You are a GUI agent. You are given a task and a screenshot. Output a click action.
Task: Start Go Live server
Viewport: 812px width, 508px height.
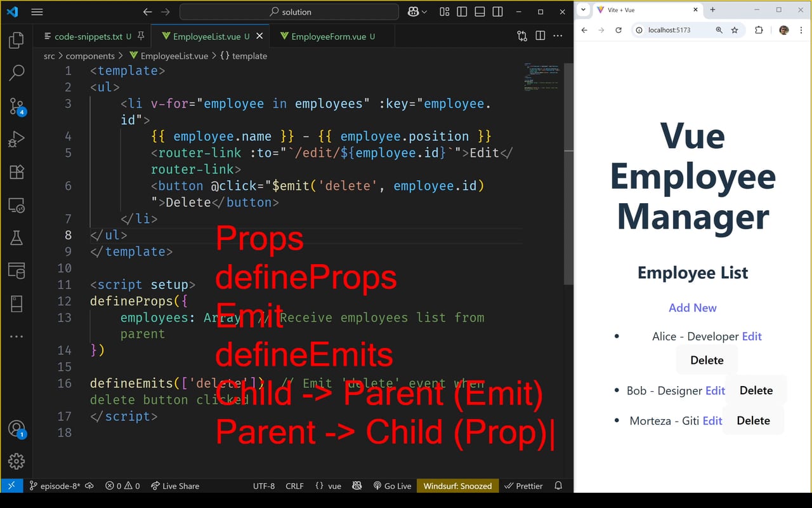click(x=392, y=486)
